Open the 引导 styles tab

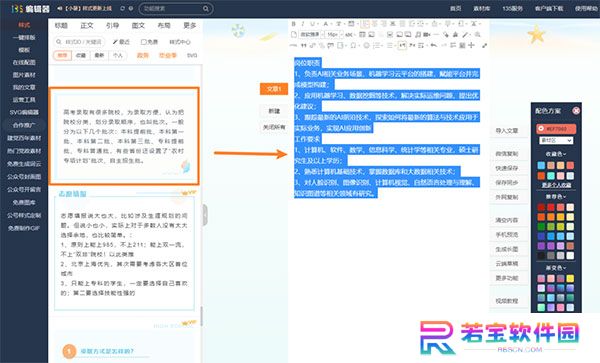coord(112,26)
